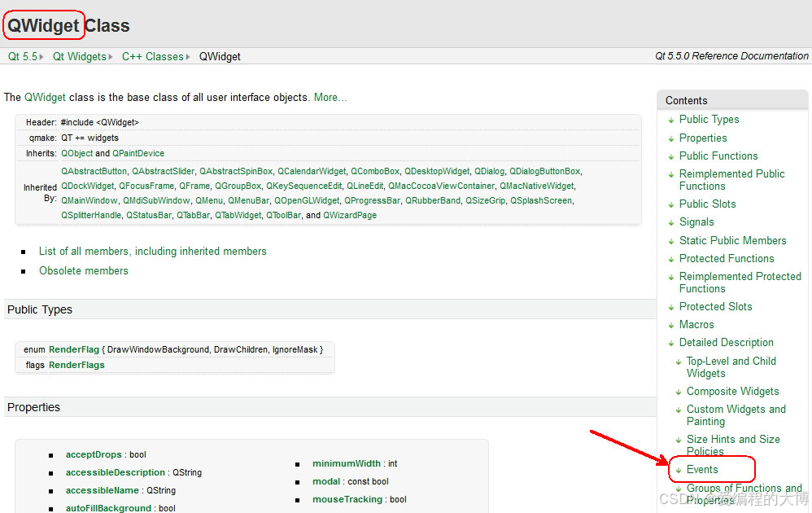Open QToolBar class link
Image resolution: width=812 pixels, height=513 pixels.
coord(284,215)
